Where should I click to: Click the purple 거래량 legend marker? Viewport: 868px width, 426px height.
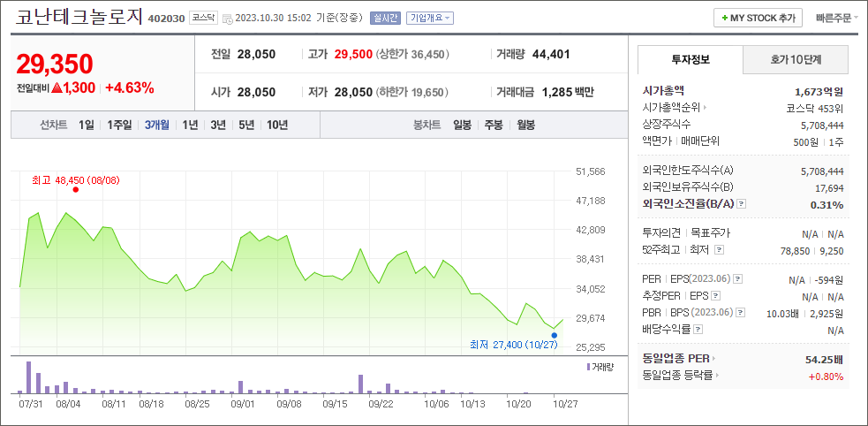click(x=588, y=367)
